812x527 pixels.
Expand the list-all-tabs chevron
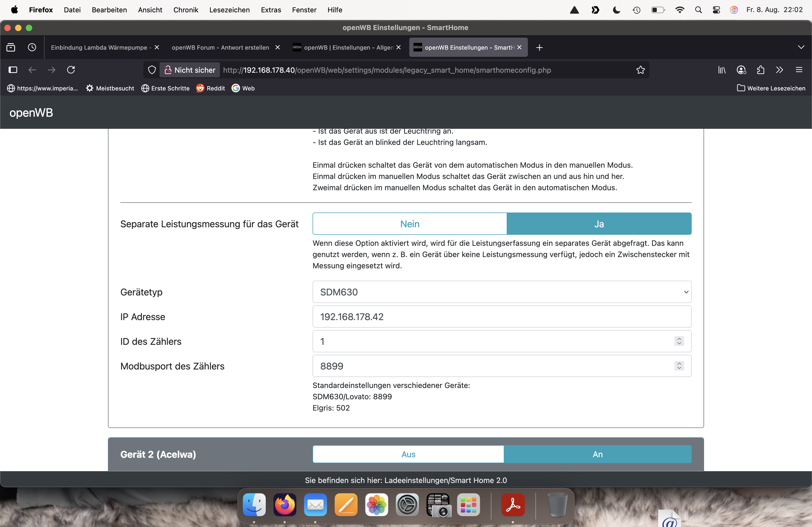pos(801,47)
